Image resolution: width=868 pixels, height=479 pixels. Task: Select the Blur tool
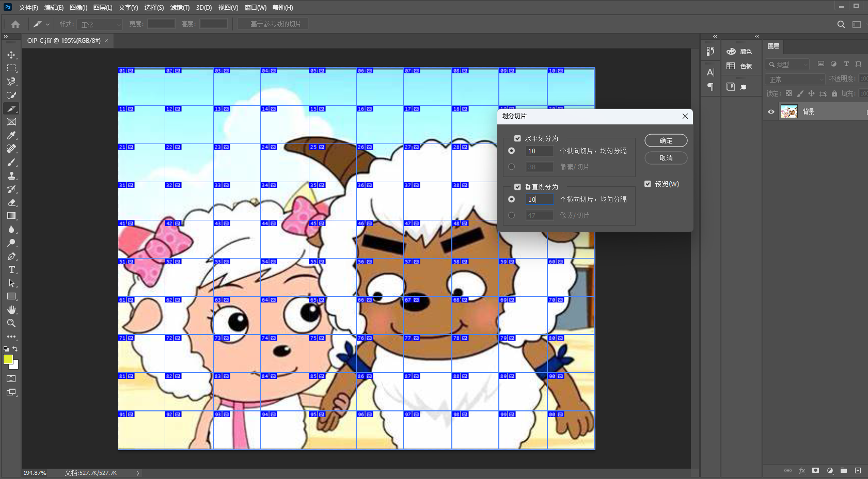[11, 229]
